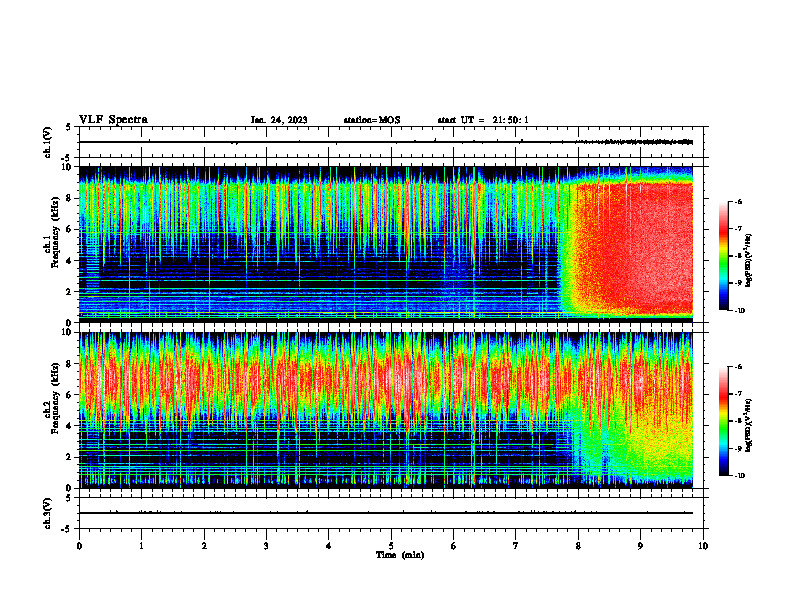Click the ch.1 colorbar log(PSD) unit label
792x612 pixels.
click(x=749, y=260)
